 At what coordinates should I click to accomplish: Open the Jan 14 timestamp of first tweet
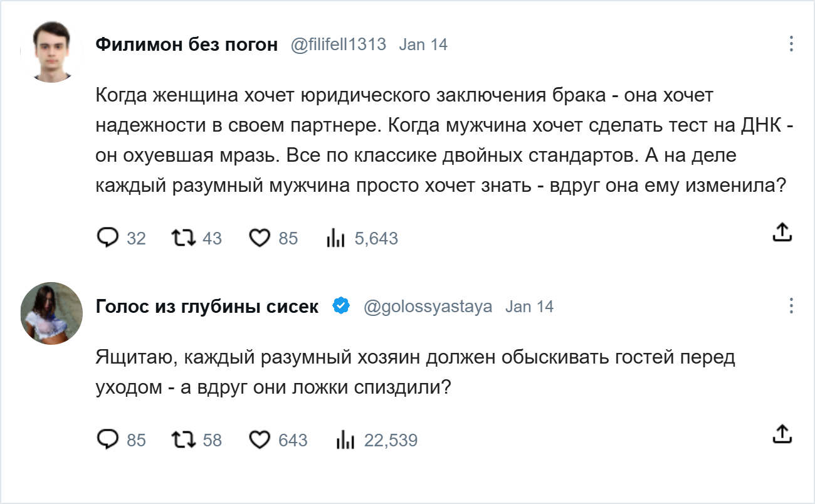coord(423,45)
